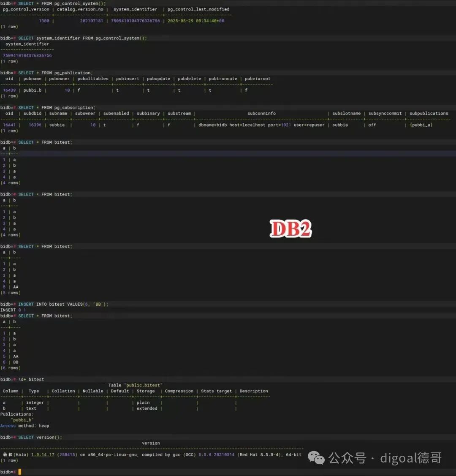The image size is (456, 476).
Task: Select the 'Default' column header
Action: pos(120,391)
